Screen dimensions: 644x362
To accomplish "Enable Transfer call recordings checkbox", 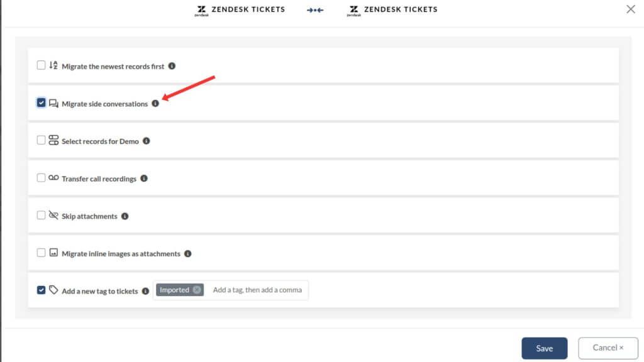I will tap(41, 178).
